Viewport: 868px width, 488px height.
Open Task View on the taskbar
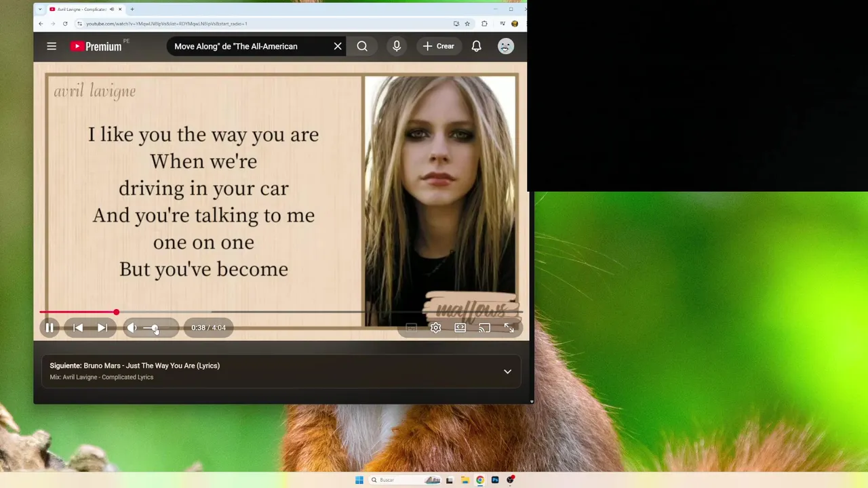tap(450, 480)
